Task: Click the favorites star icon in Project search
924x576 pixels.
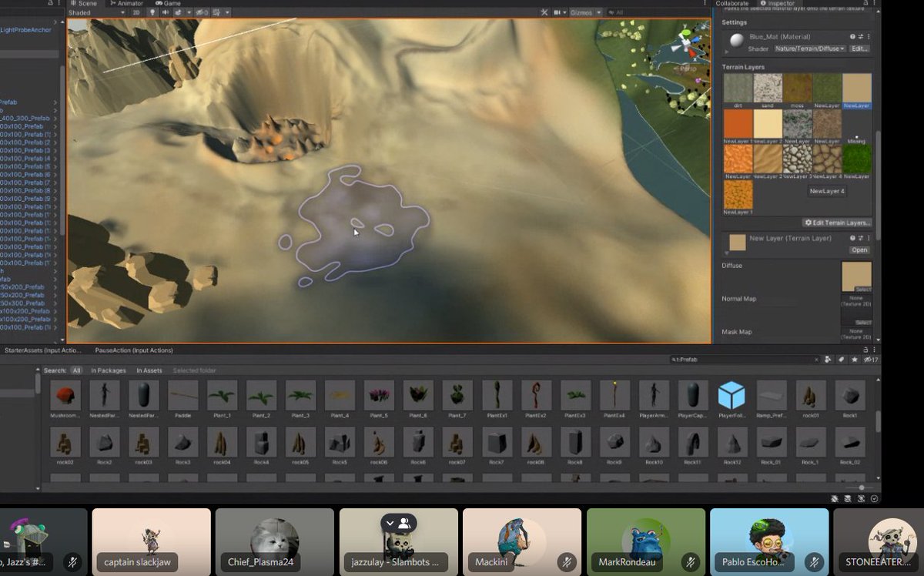Action: (855, 360)
